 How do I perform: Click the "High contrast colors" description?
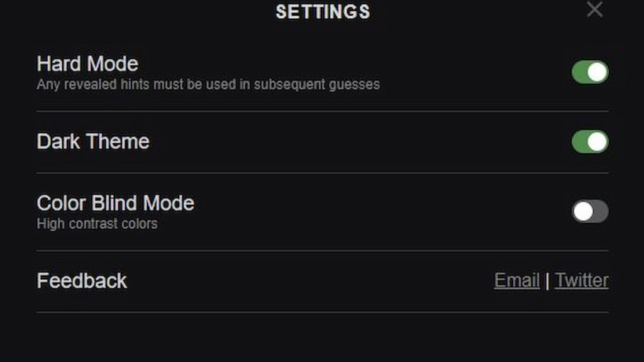(x=97, y=224)
